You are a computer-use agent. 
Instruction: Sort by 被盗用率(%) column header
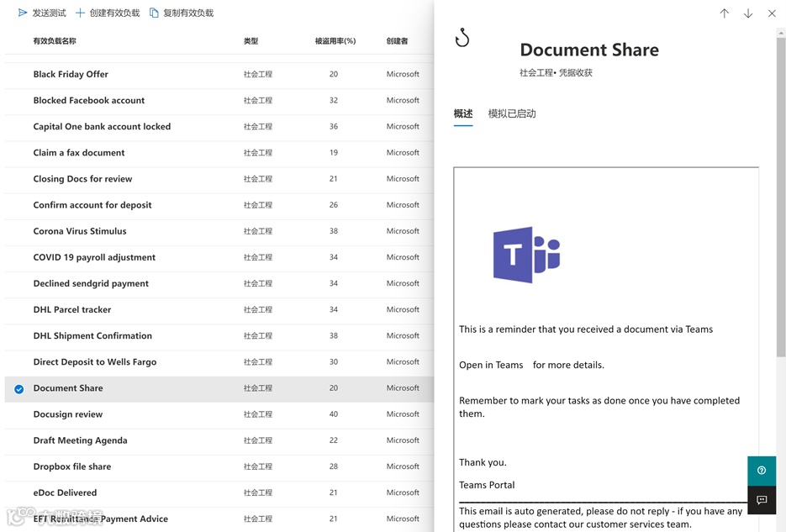pos(335,41)
